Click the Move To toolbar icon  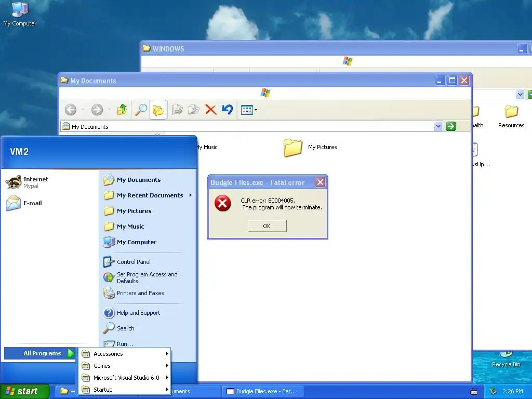coord(177,110)
